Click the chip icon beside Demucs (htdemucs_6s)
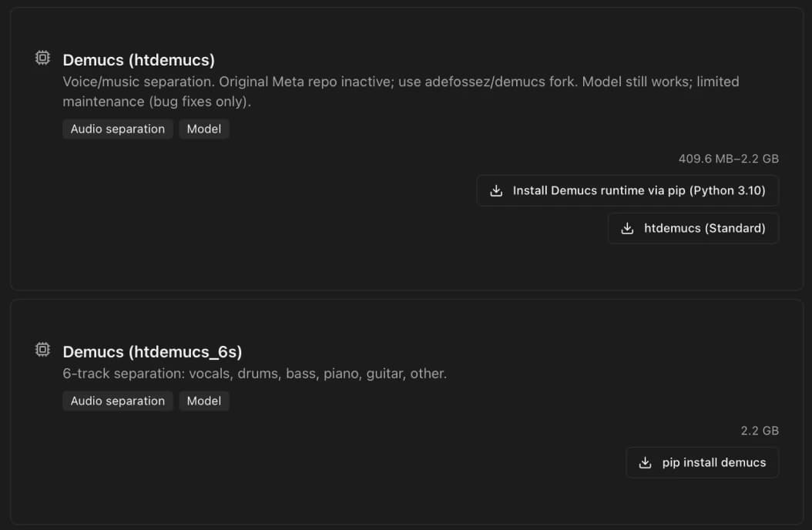The image size is (812, 530). click(x=42, y=350)
